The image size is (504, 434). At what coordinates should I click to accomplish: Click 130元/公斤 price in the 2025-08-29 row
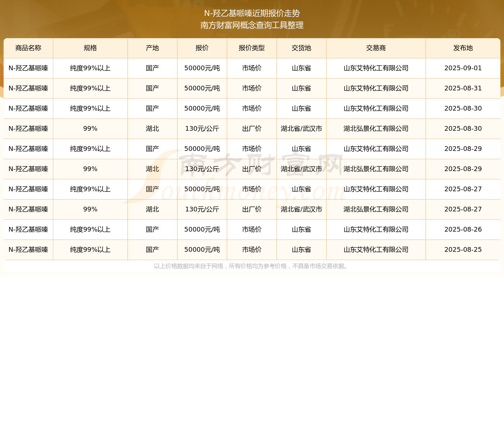click(202, 169)
